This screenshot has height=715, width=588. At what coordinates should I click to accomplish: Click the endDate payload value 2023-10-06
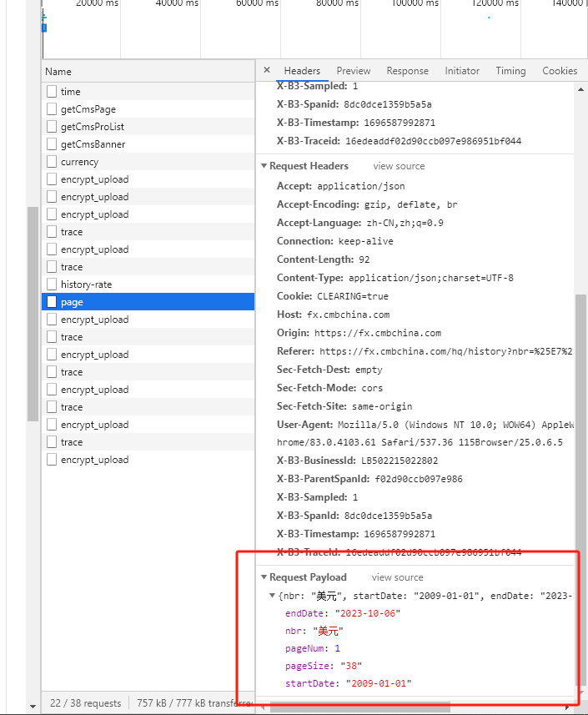(x=368, y=613)
